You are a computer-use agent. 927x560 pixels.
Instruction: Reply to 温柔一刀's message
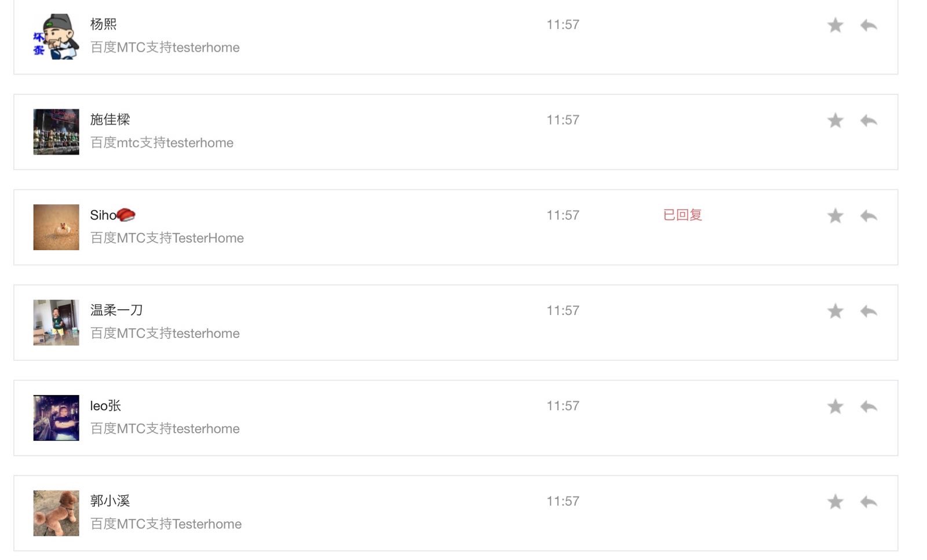tap(868, 311)
